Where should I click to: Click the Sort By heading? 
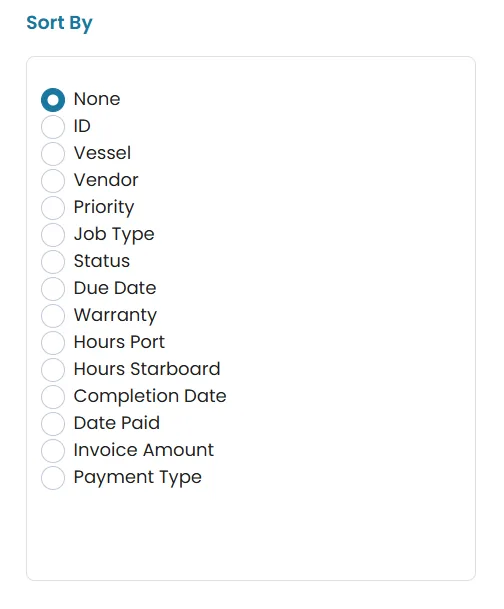point(59,23)
